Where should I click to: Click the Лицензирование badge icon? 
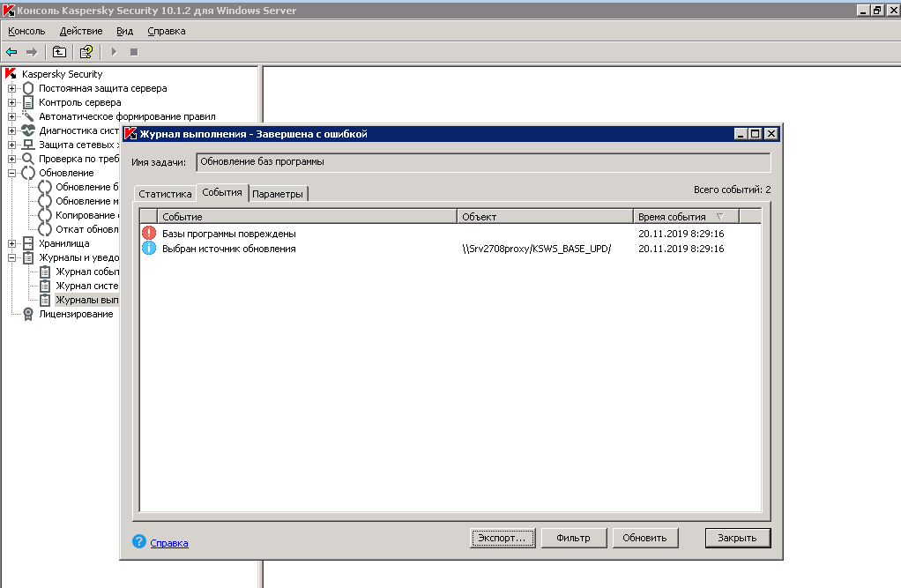28,314
